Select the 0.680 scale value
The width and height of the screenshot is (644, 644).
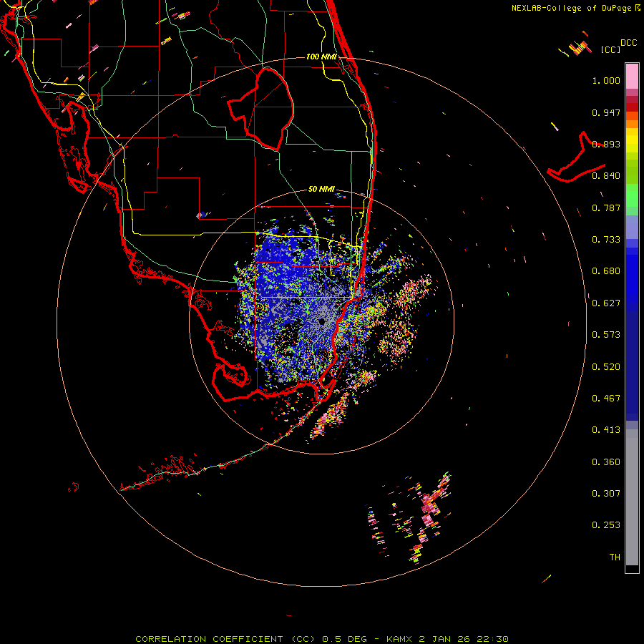pos(606,271)
